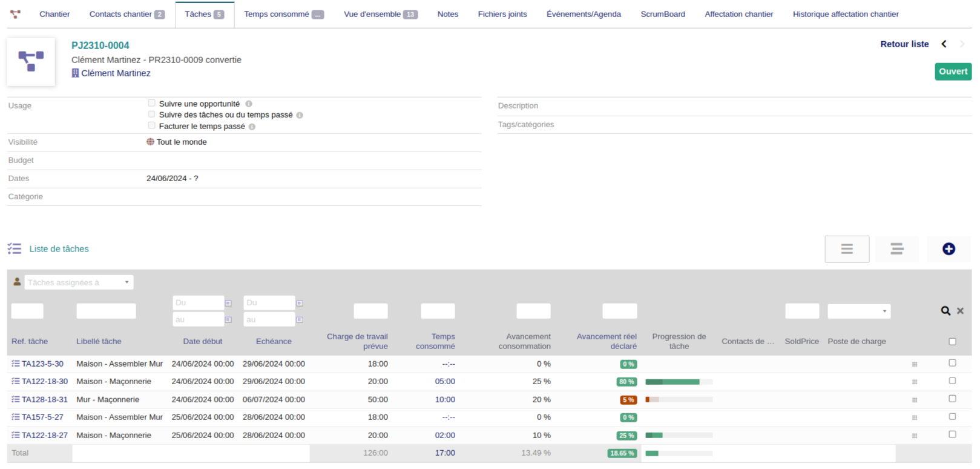This screenshot has height=469, width=980.
Task: Add a new task with plus icon
Action: (x=949, y=249)
